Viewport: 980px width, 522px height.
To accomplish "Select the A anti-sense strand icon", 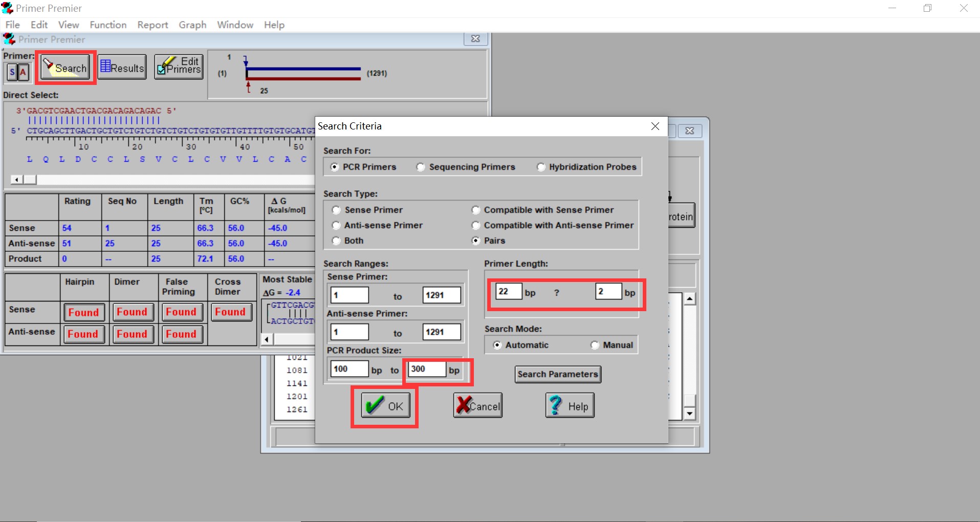I will click(x=23, y=73).
